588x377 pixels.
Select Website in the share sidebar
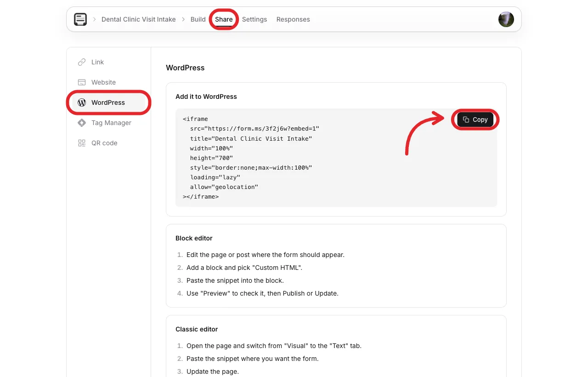point(108,82)
